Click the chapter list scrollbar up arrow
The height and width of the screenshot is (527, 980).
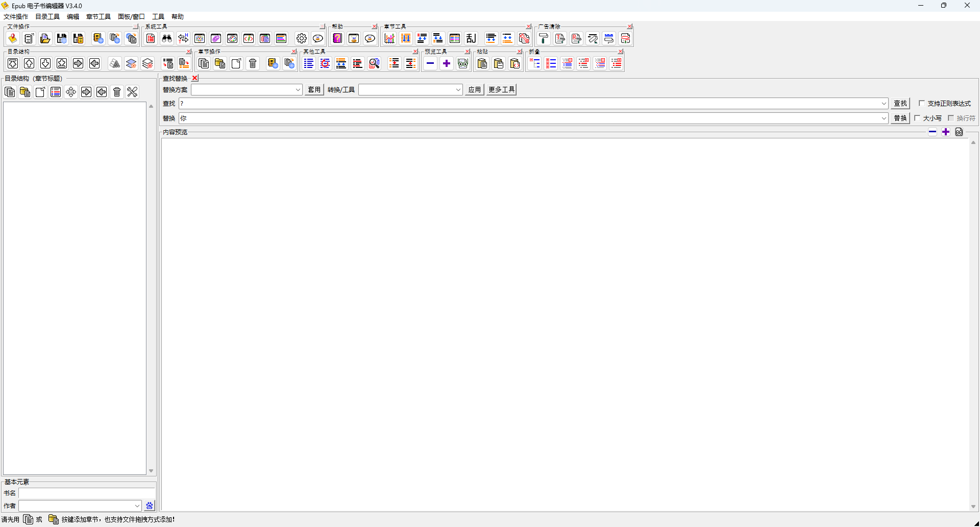click(151, 106)
